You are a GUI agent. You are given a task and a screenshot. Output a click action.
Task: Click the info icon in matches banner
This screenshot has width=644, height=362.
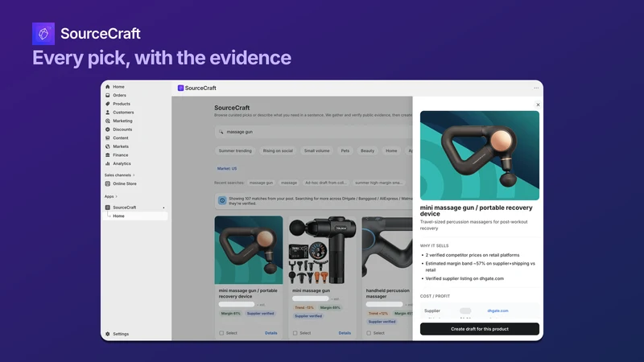pyautogui.click(x=222, y=200)
